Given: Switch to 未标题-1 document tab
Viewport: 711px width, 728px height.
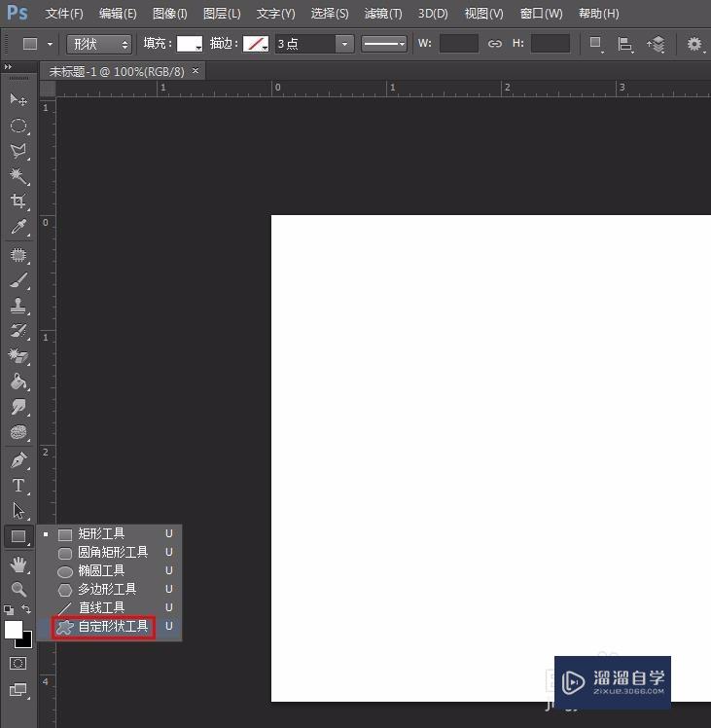Looking at the screenshot, I should (117, 71).
